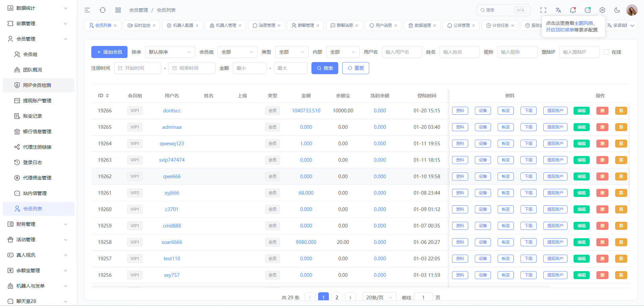Open username link soar6666

coord(172,242)
